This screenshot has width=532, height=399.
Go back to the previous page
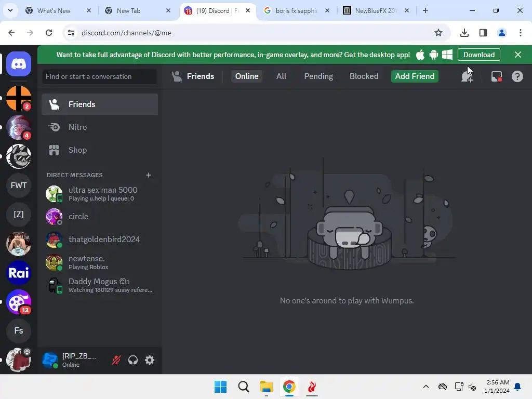(x=11, y=33)
